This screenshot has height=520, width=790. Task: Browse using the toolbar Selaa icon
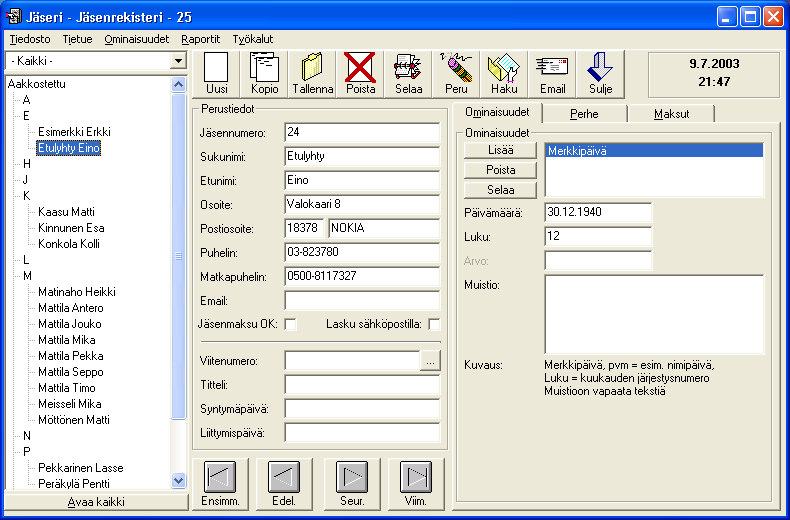tap(408, 74)
